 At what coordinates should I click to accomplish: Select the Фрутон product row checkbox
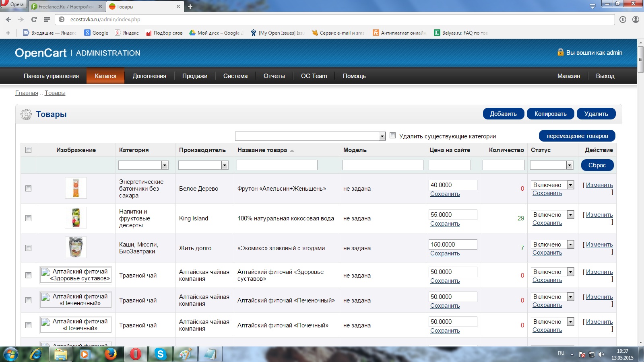tap(28, 188)
